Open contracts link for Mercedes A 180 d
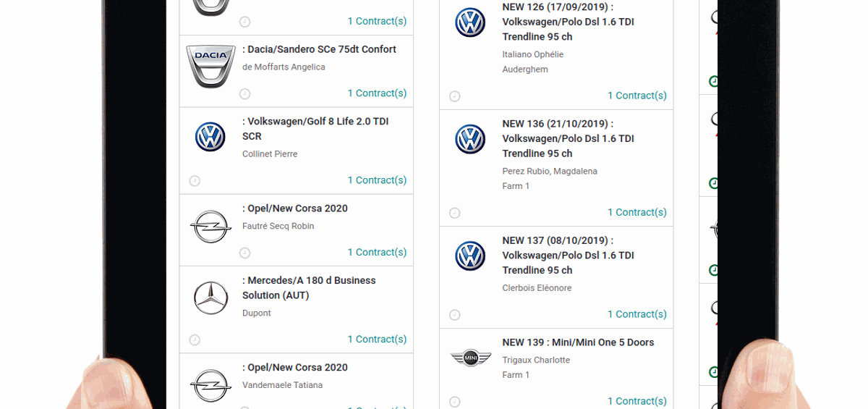This screenshot has width=868, height=409. coord(377,340)
